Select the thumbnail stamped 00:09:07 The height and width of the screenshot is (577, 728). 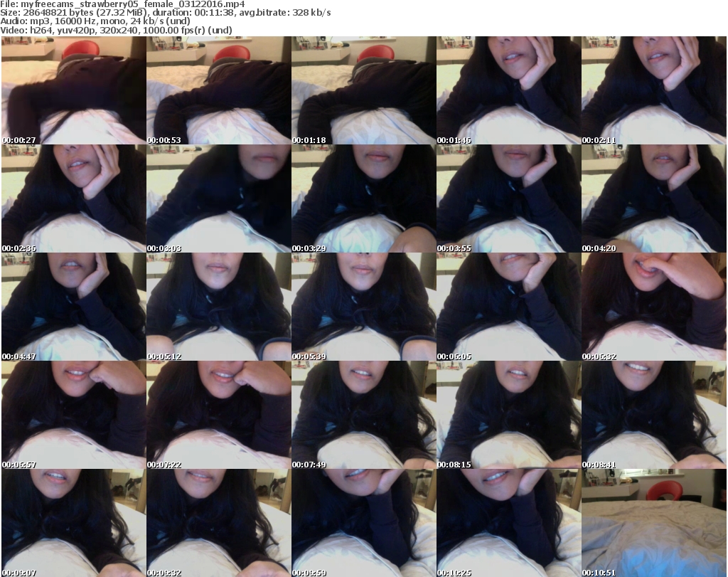[74, 523]
